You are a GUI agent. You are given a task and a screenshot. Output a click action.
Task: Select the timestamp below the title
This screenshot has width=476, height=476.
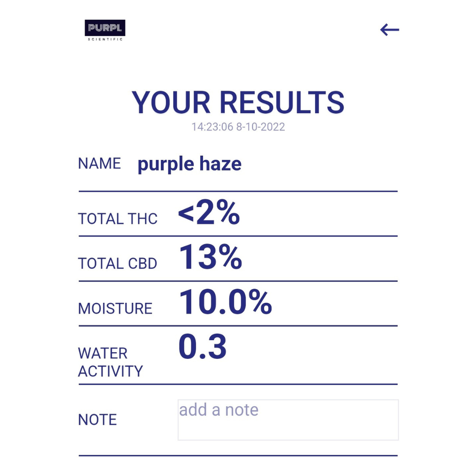pos(238,127)
